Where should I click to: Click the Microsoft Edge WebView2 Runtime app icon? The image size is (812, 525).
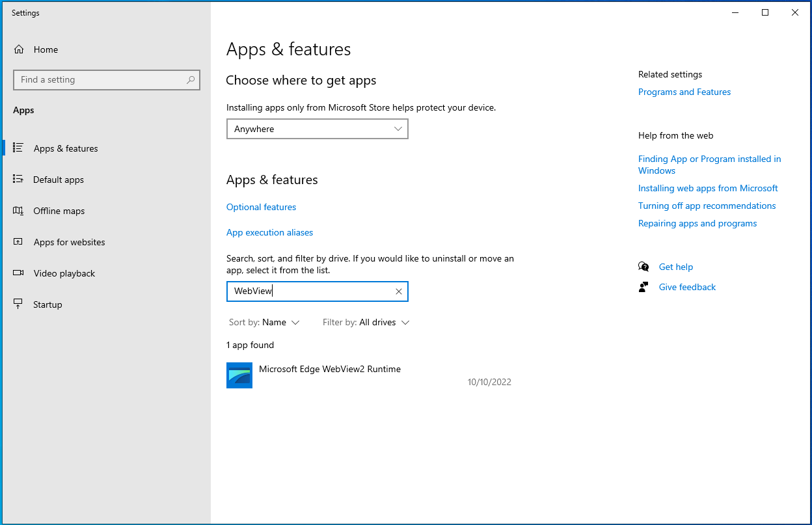tap(239, 375)
